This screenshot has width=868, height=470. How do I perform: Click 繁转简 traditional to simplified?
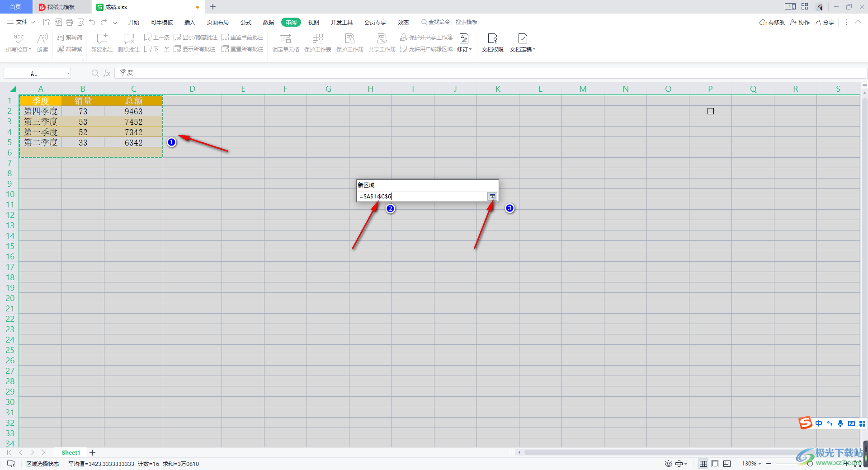click(70, 37)
